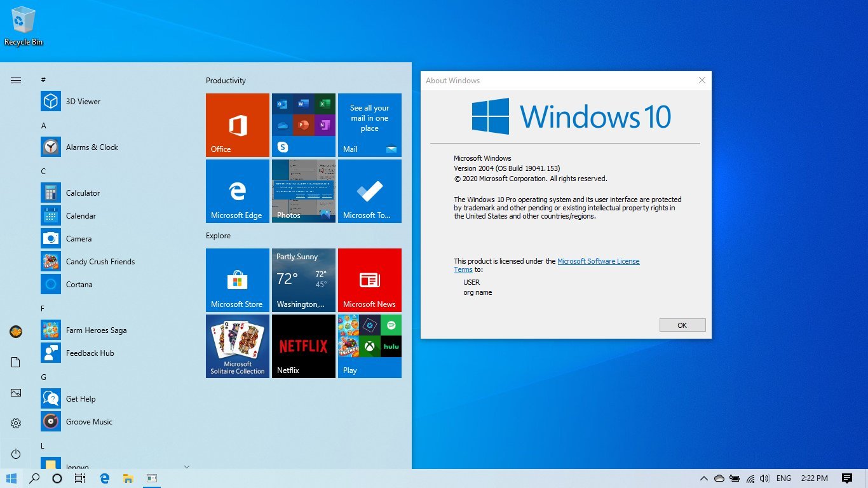868x488 pixels.
Task: Open network settings in the tray
Action: pyautogui.click(x=750, y=478)
